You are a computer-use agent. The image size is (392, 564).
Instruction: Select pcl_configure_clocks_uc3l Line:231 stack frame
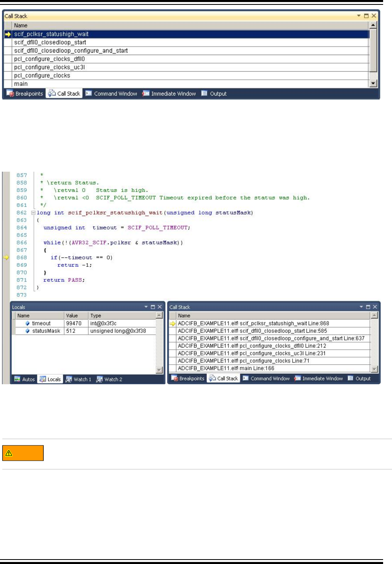click(270, 353)
